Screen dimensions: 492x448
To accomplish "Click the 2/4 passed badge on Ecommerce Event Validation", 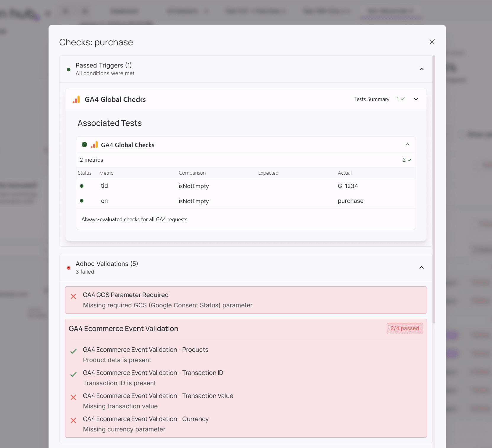I will 405,328.
